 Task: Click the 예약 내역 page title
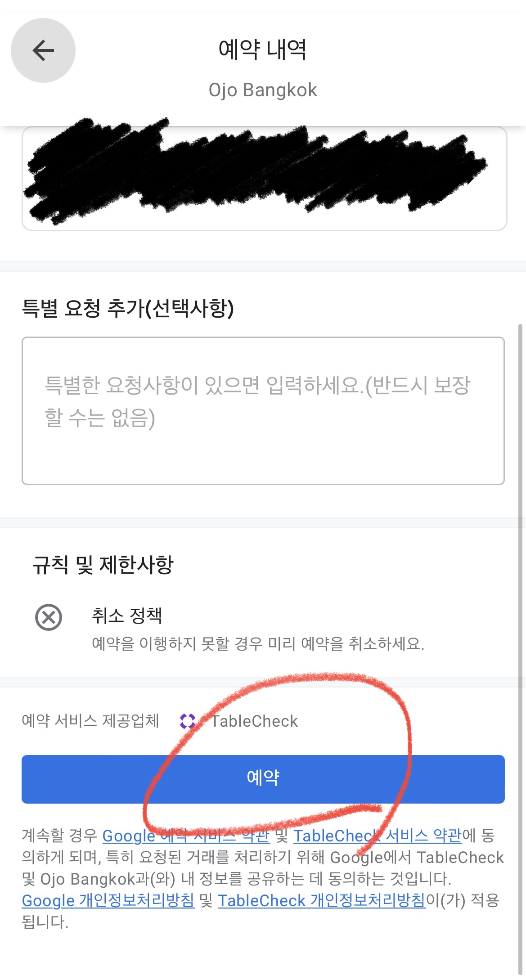[263, 49]
